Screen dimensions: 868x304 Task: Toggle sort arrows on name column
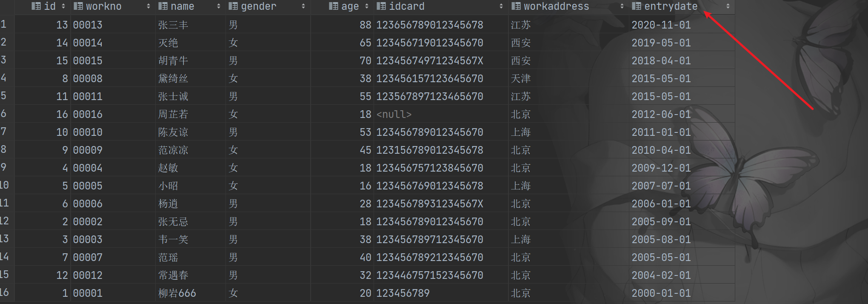coord(219,6)
